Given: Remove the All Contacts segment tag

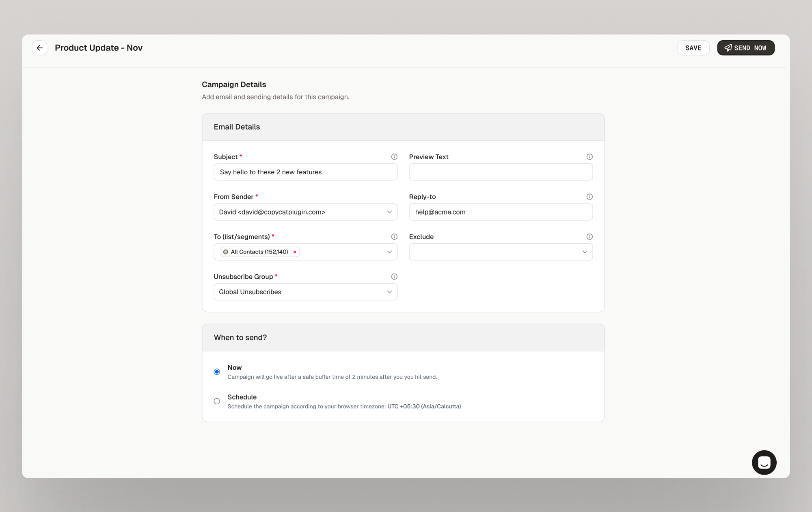Looking at the screenshot, I should click(x=295, y=252).
